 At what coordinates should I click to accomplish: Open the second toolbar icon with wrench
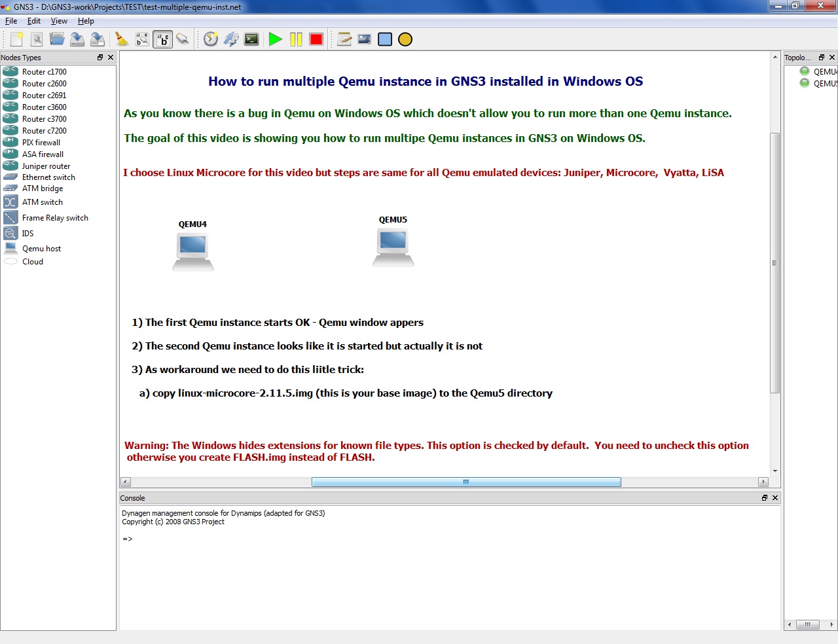point(37,39)
